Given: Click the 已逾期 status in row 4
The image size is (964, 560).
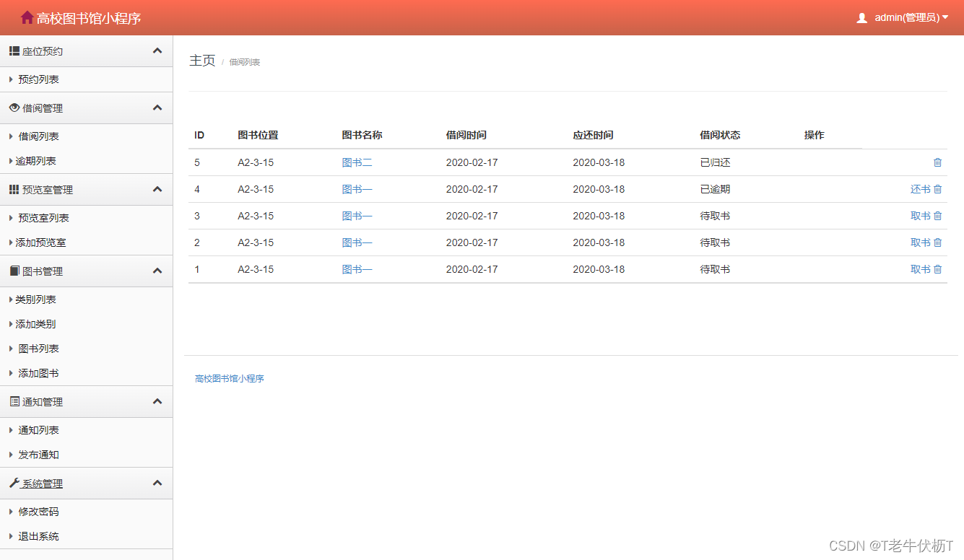Looking at the screenshot, I should [715, 189].
